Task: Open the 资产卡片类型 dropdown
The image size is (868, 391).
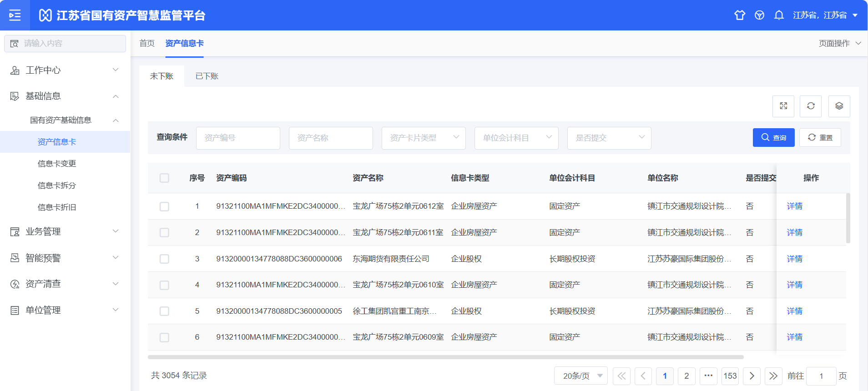Action: coord(423,138)
